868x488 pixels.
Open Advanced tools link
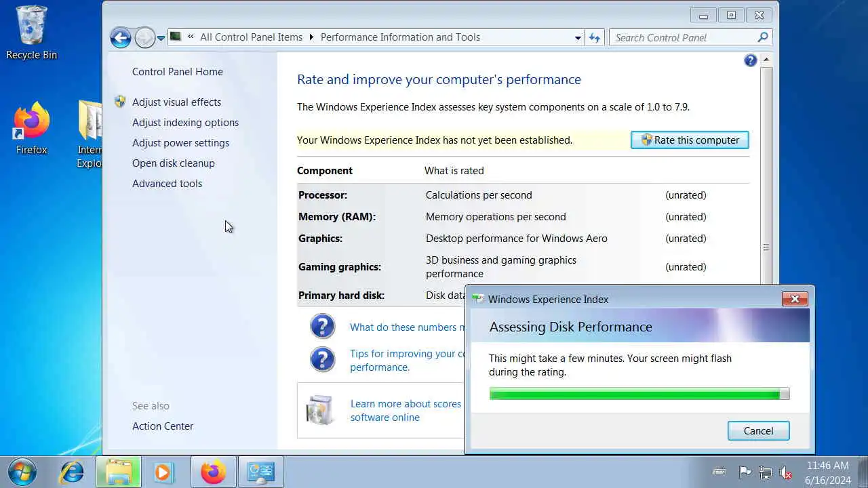(x=167, y=184)
